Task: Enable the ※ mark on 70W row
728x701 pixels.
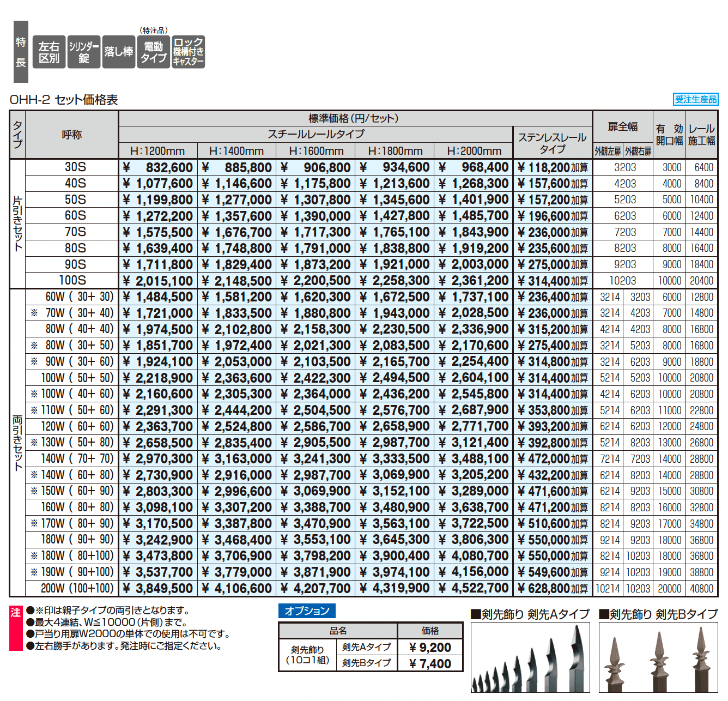Action: coord(35,313)
